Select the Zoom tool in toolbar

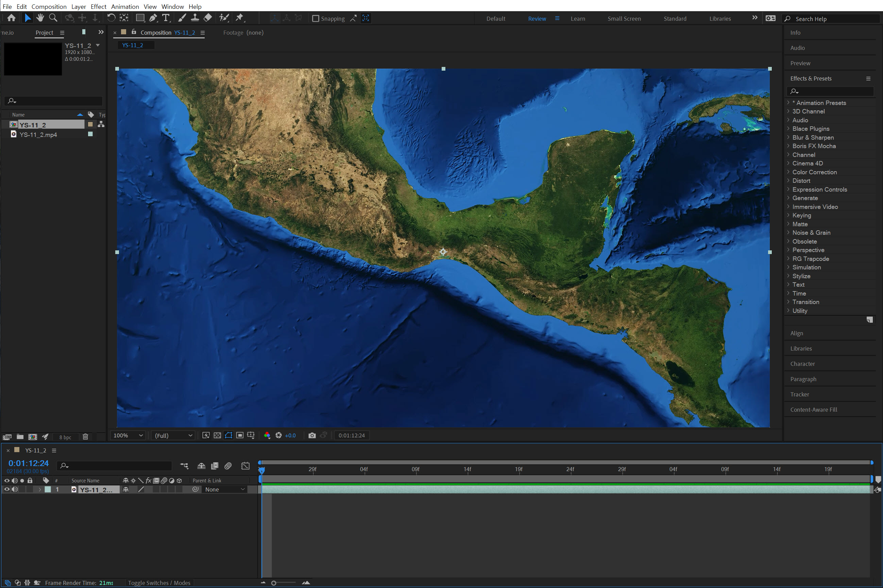pyautogui.click(x=53, y=18)
